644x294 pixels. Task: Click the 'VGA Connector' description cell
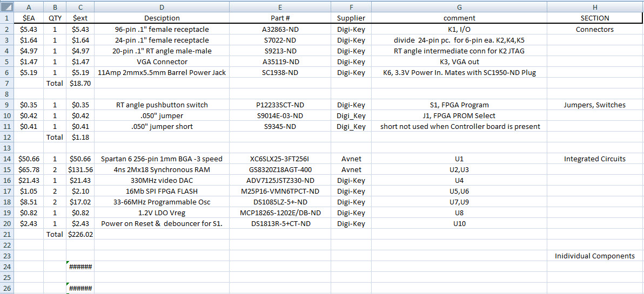point(162,61)
